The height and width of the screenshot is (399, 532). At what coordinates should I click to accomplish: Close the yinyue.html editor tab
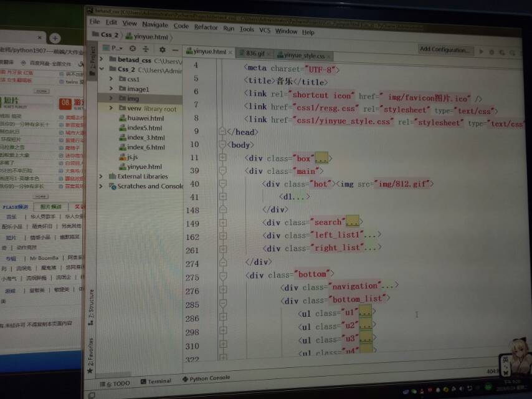coord(230,52)
